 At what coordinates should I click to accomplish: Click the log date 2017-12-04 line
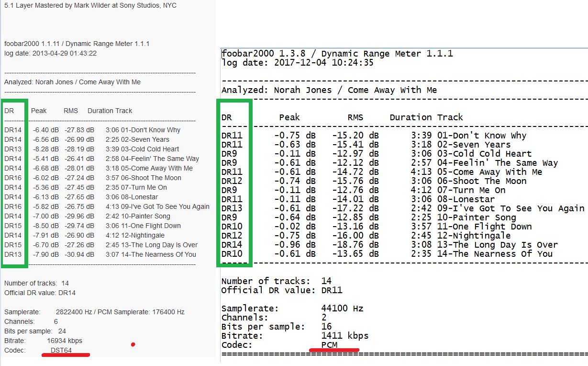297,63
